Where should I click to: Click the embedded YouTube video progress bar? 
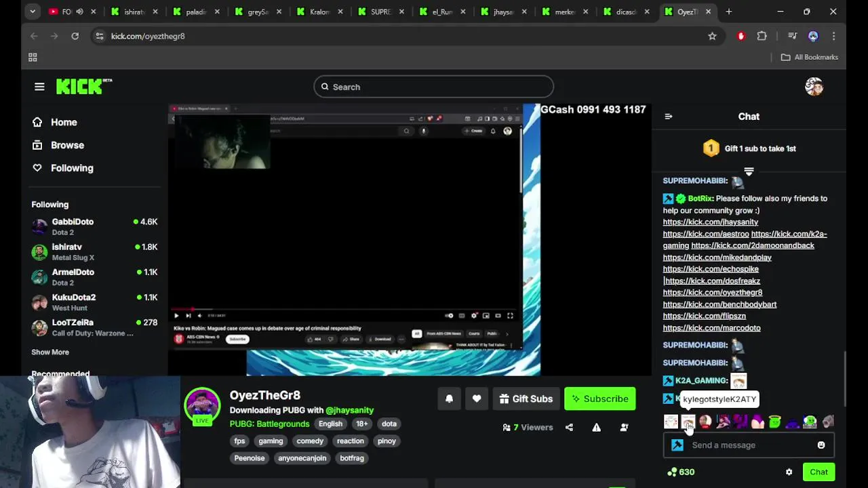coord(344,309)
